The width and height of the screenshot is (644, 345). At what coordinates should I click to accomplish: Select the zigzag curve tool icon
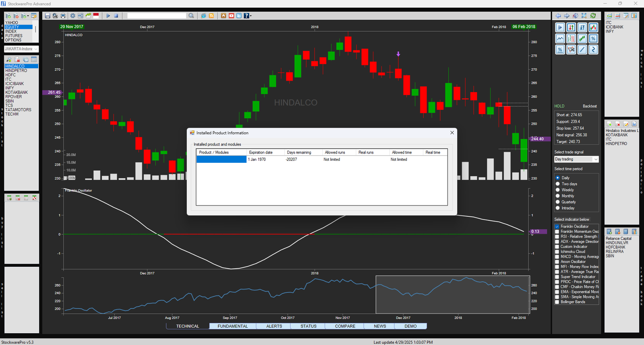pyautogui.click(x=593, y=49)
